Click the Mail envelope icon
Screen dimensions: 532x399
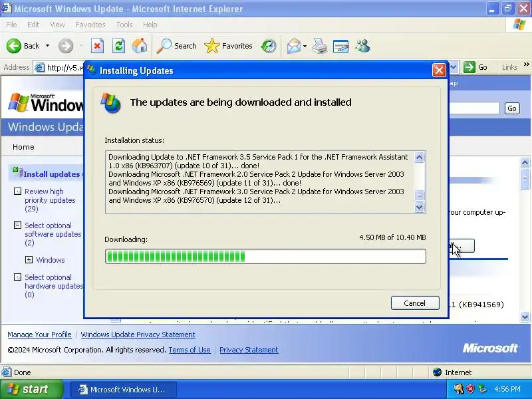293,46
